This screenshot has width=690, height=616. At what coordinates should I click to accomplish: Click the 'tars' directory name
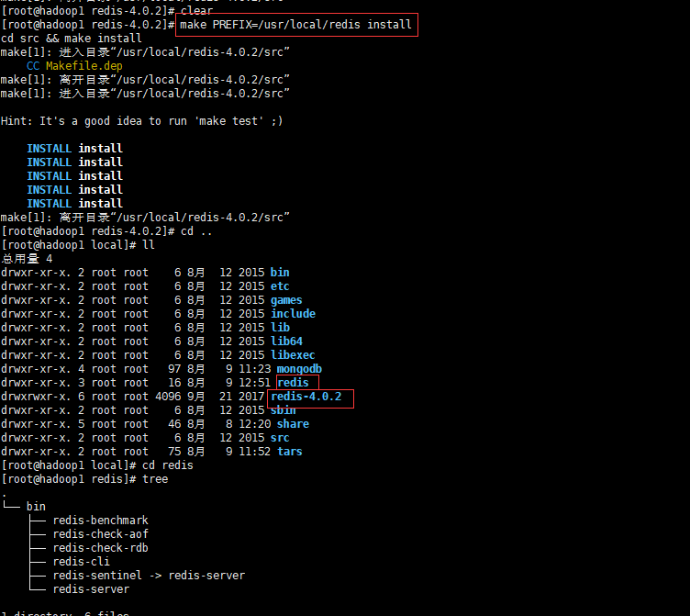[290, 452]
